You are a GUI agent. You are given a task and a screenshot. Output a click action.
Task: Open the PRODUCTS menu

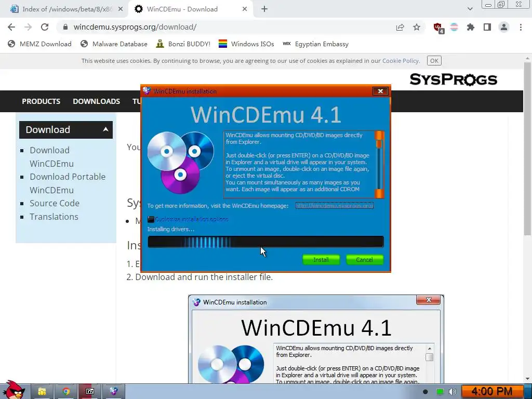41,101
